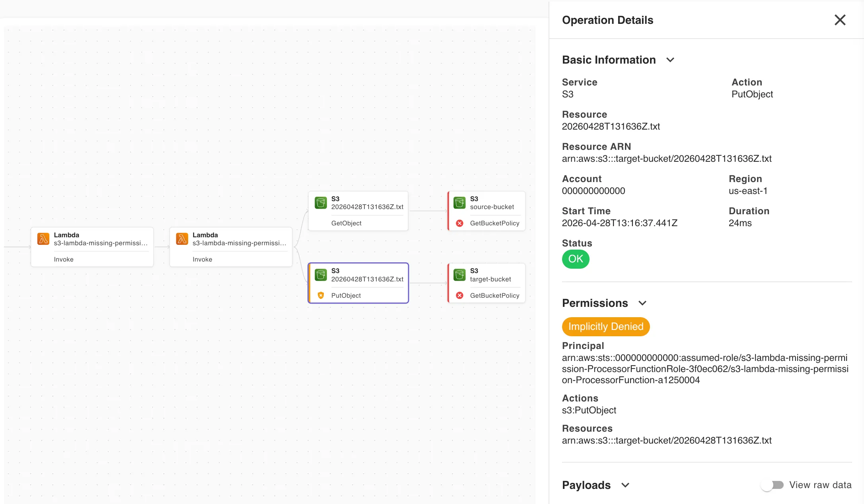This screenshot has width=864, height=504.
Task: Click the orange permission shield icon near PutObject
Action: (321, 295)
